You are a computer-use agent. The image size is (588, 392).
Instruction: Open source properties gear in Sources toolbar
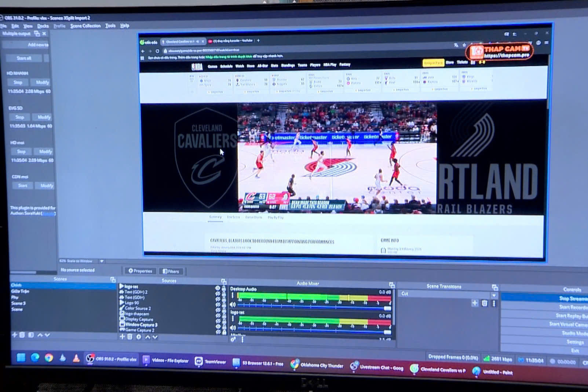[x=139, y=337]
